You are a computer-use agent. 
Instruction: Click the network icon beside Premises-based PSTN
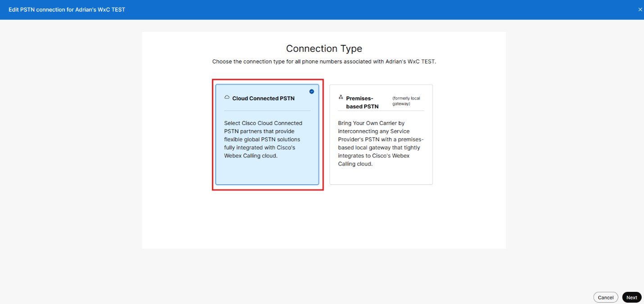tap(341, 97)
